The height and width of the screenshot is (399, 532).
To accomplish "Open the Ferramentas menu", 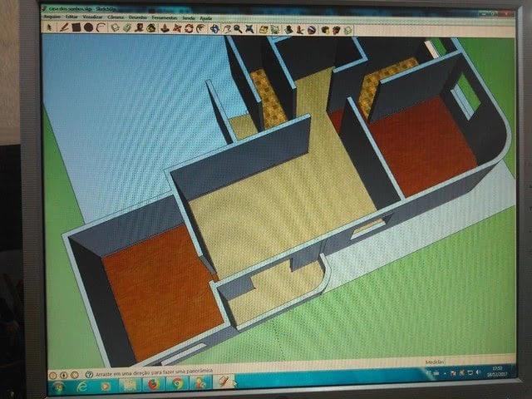I will (x=165, y=17).
